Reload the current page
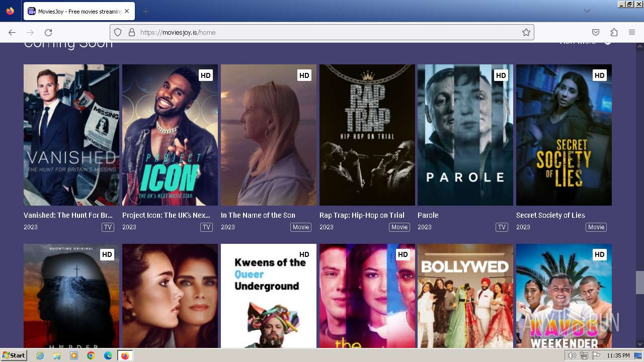The image size is (644, 362). pyautogui.click(x=48, y=32)
